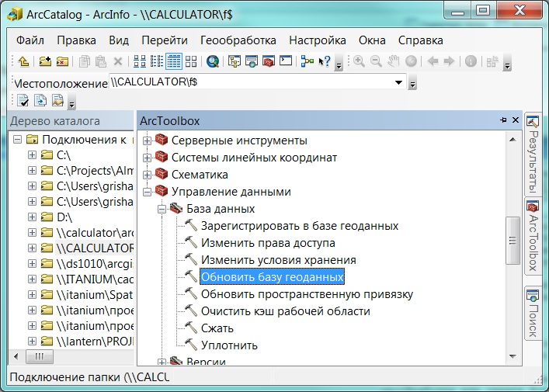The image size is (549, 392).
Task: Switch to the Large Icons view
Action: point(139,61)
